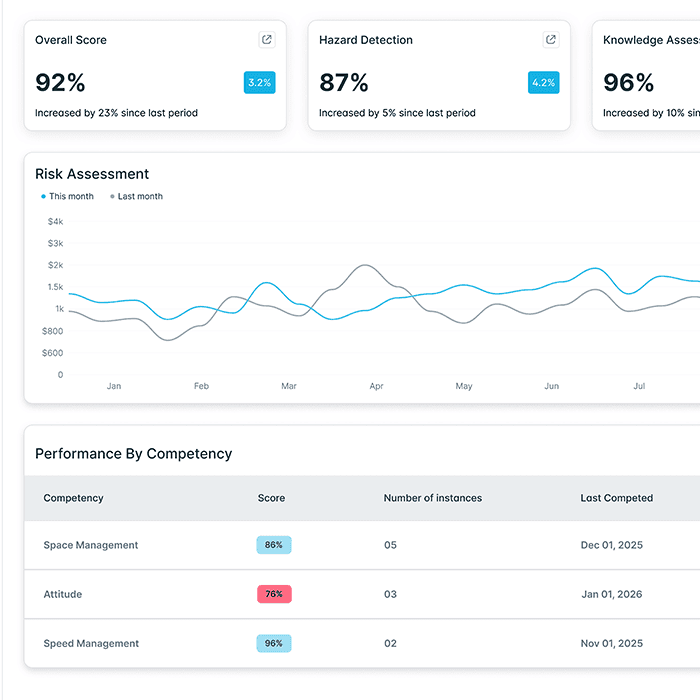The width and height of the screenshot is (700, 700).
Task: Click the May label on chart axis
Action: [464, 386]
